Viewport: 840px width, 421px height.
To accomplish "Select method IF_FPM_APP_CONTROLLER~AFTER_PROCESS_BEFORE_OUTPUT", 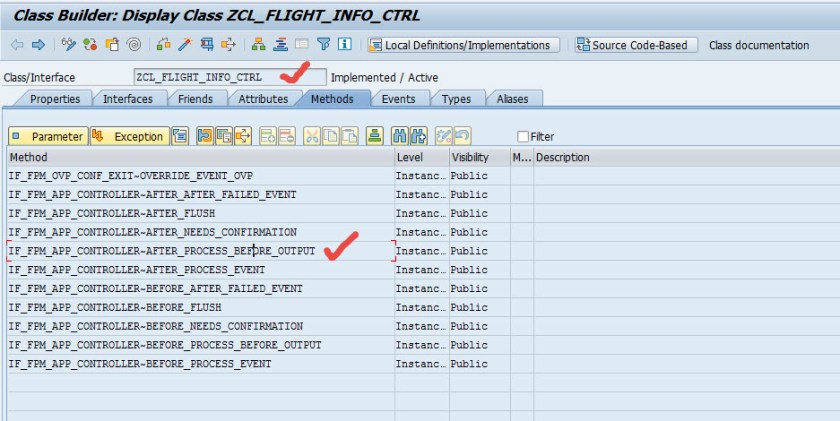I will 201,251.
